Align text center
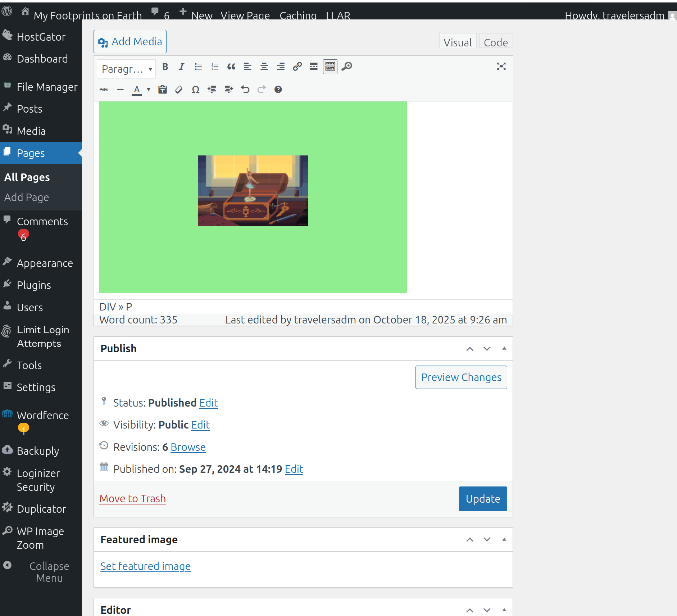Image resolution: width=677 pixels, height=616 pixels. click(264, 67)
